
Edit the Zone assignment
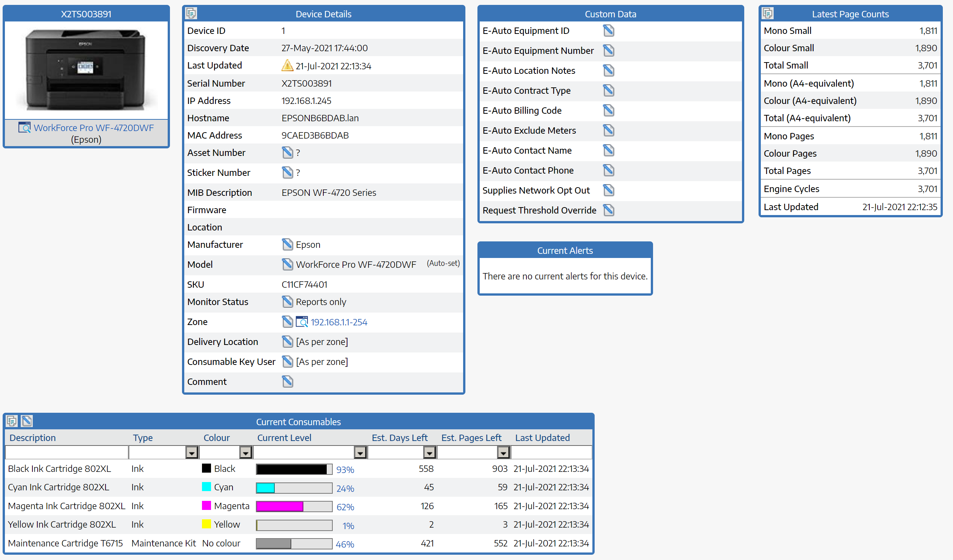point(288,322)
